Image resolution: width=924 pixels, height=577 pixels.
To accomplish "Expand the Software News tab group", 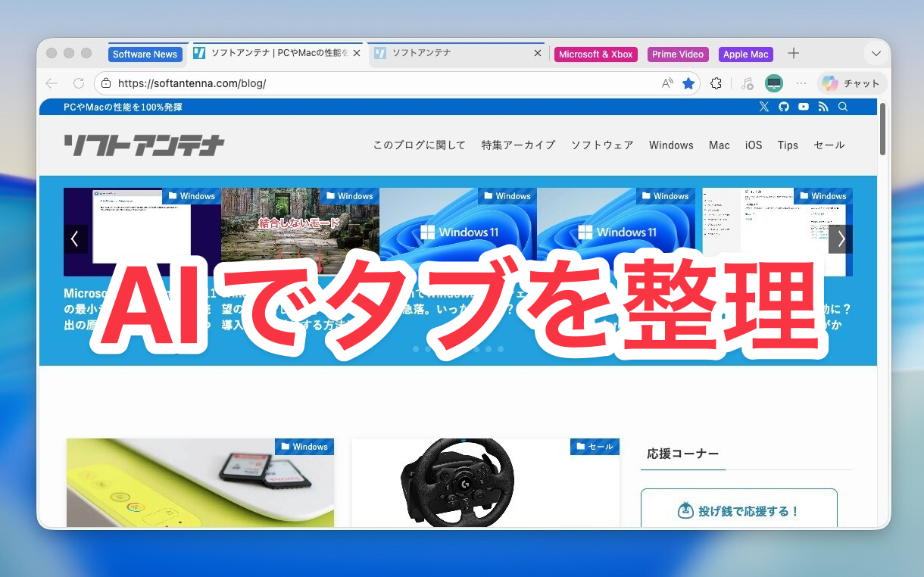I will coord(145,55).
